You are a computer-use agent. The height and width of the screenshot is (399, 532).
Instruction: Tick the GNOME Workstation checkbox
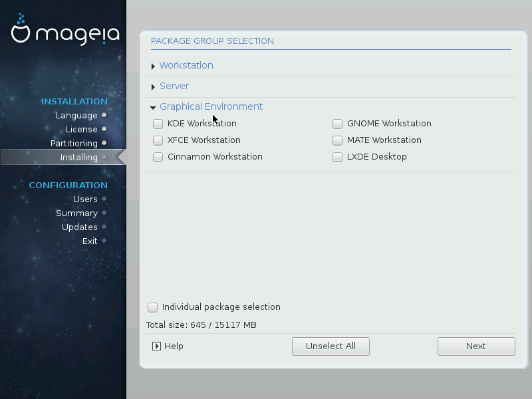pyautogui.click(x=337, y=124)
